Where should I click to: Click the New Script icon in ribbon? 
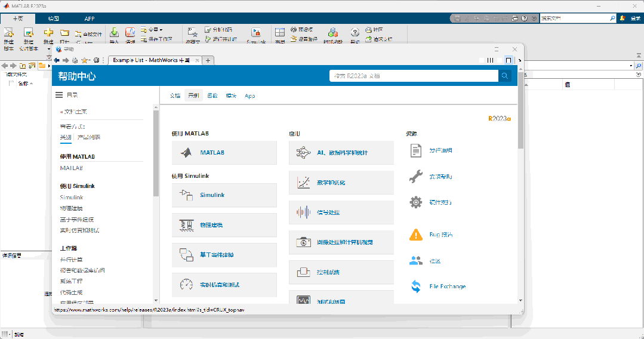point(8,33)
